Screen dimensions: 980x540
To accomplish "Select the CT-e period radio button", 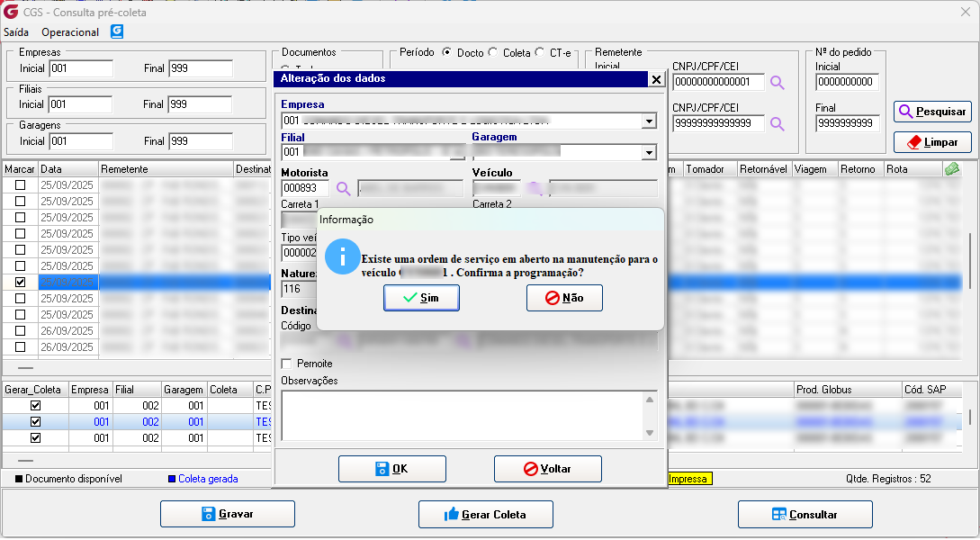I will (540, 52).
